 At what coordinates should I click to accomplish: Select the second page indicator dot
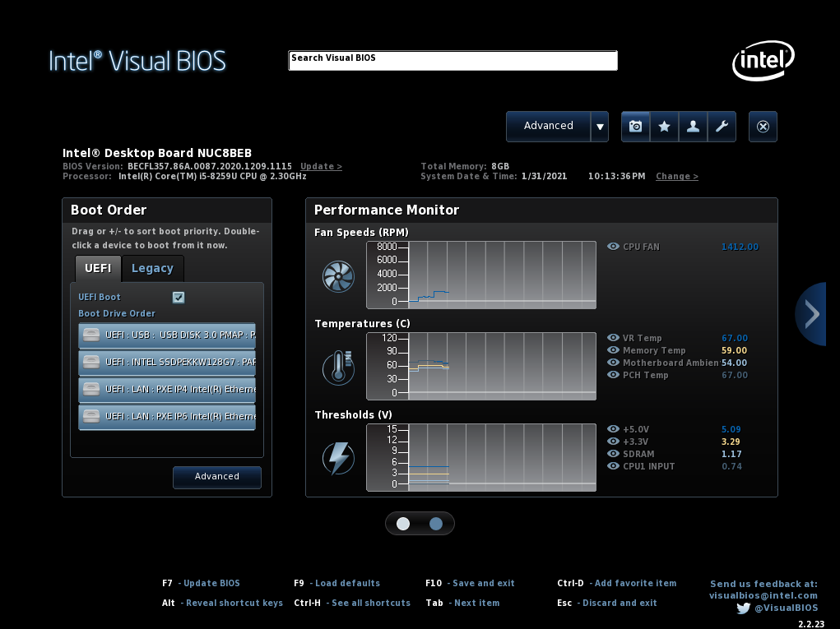(436, 524)
